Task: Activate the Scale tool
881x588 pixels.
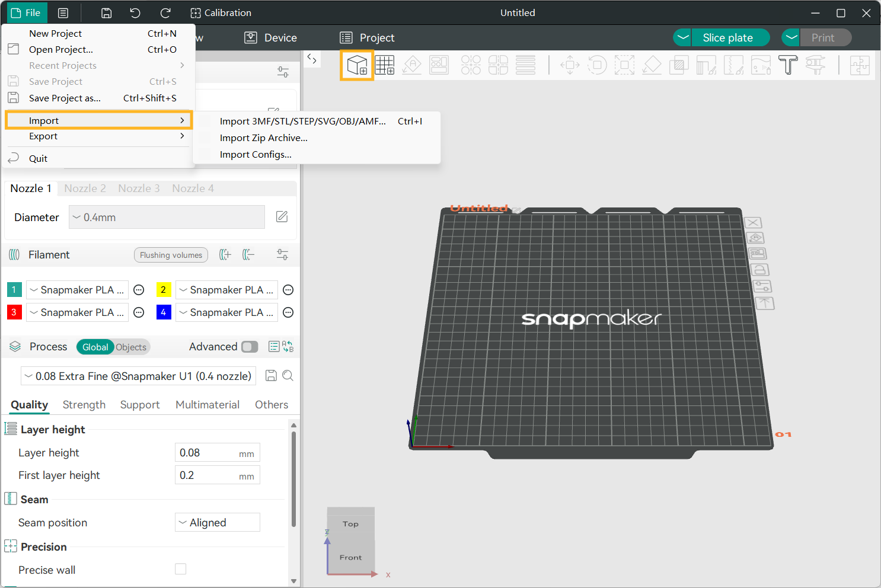Action: (624, 65)
